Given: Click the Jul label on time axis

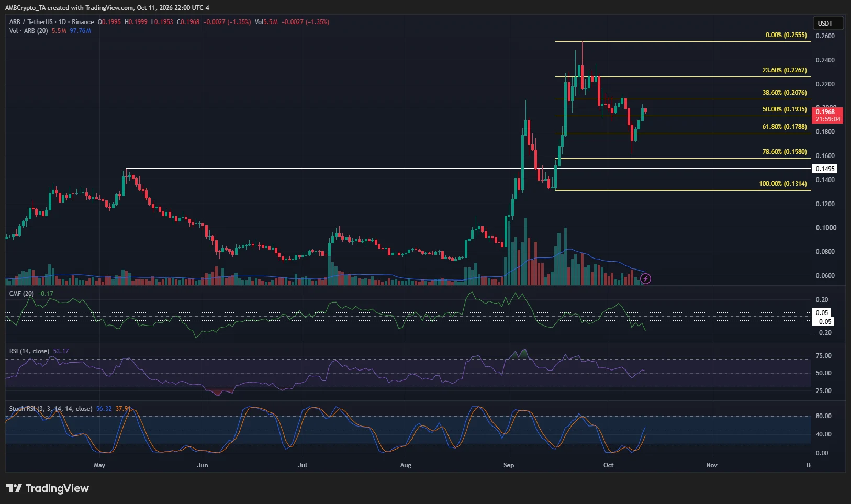Looking at the screenshot, I should pos(303,465).
